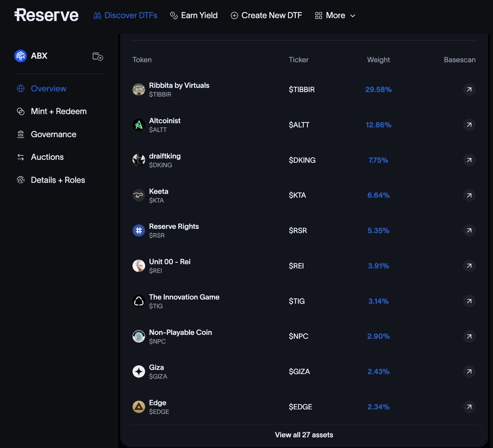493x448 pixels.
Task: Click the 3.14% weight value
Action: tap(378, 301)
